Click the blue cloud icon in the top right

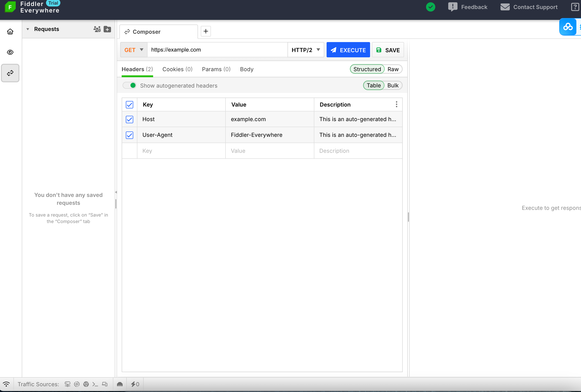click(568, 27)
